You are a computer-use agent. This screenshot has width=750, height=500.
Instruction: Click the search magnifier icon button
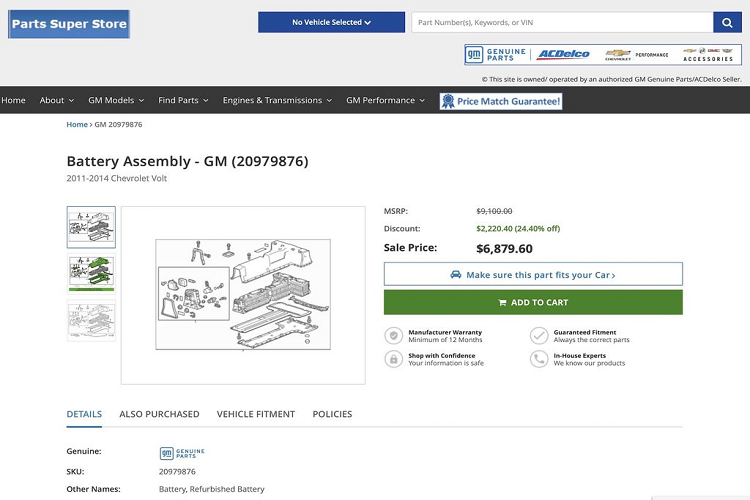coord(727,22)
